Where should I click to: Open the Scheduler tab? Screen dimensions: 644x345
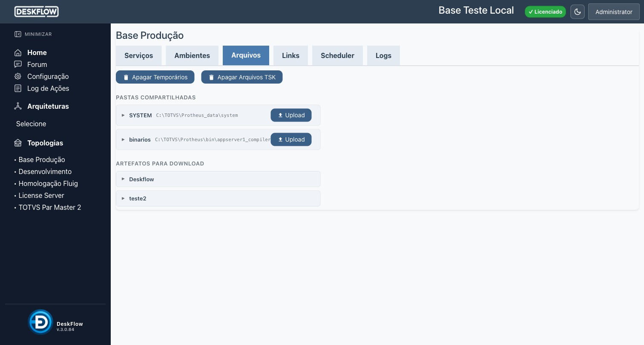point(337,55)
